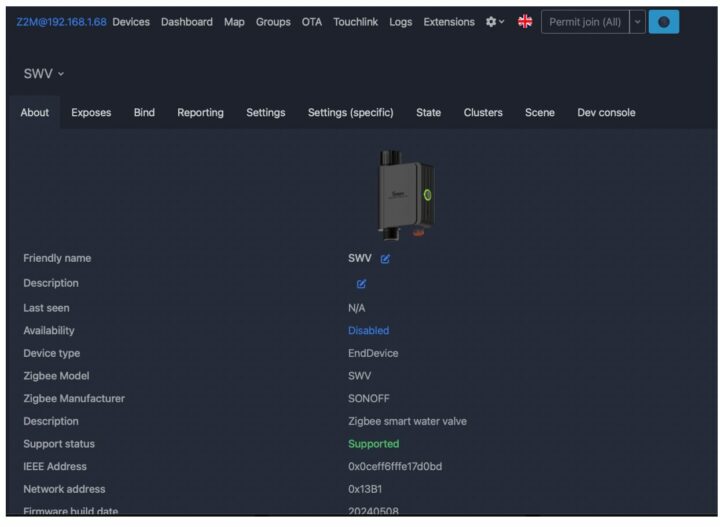Screen dimensions: 720x527
Task: Open the settings gear menu
Action: coord(495,22)
